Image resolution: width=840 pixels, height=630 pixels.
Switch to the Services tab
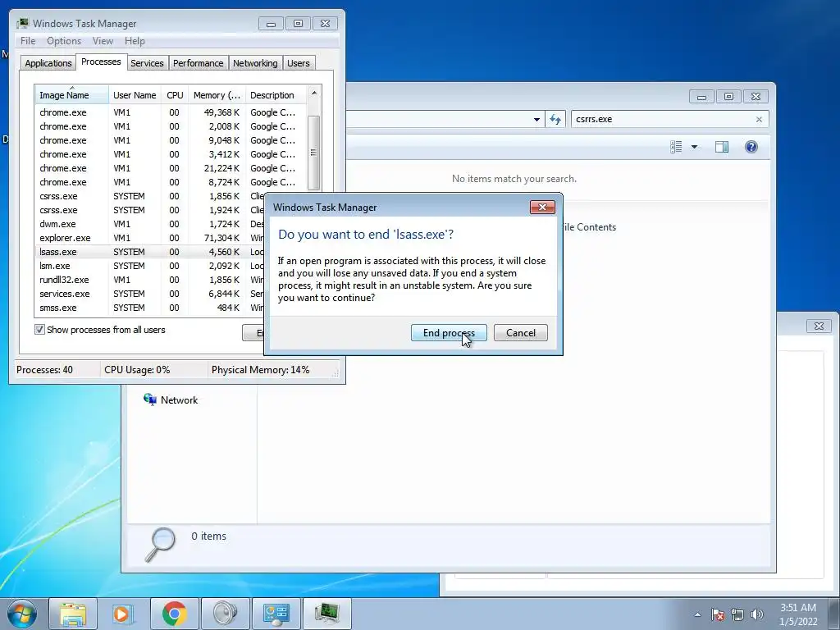(147, 63)
